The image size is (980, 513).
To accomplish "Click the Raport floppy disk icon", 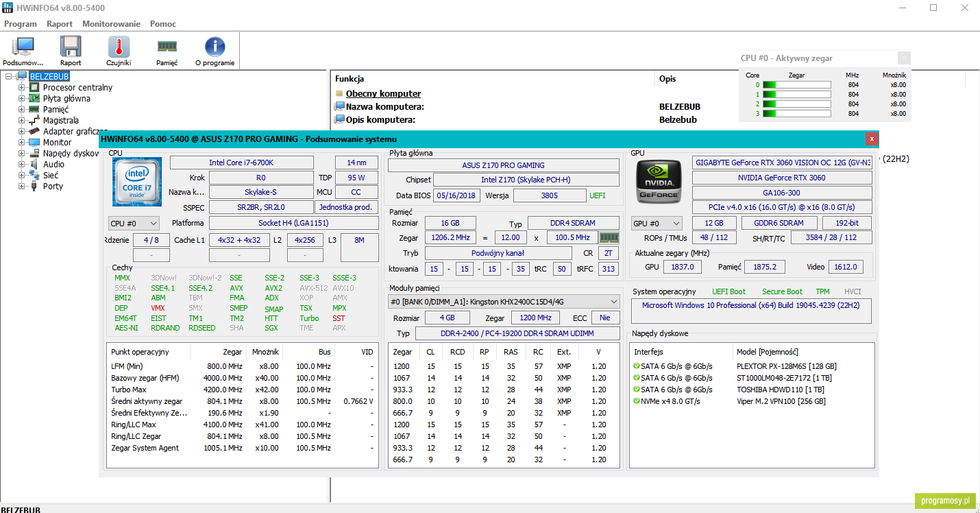I will [x=71, y=47].
